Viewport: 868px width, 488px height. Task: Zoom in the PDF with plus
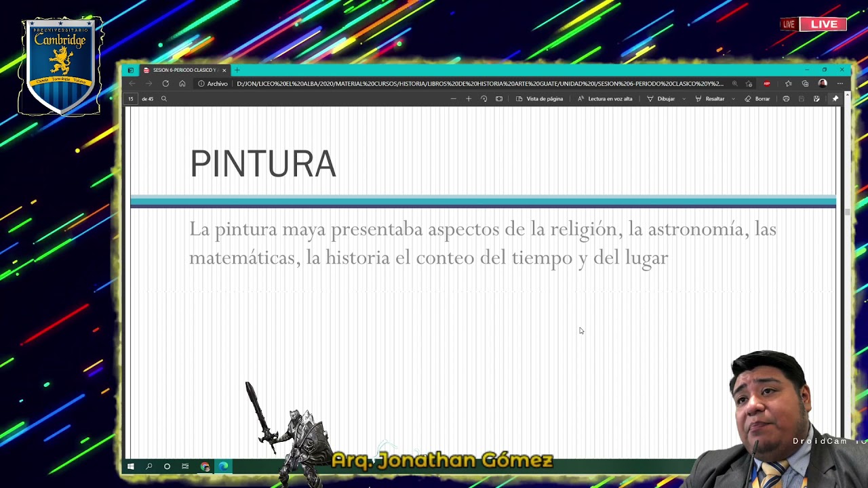point(468,99)
